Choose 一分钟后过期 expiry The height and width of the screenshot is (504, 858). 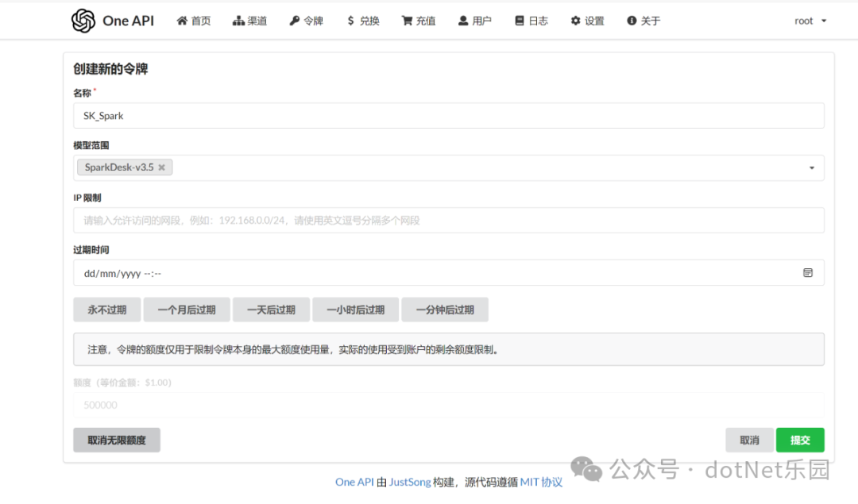[x=445, y=310]
